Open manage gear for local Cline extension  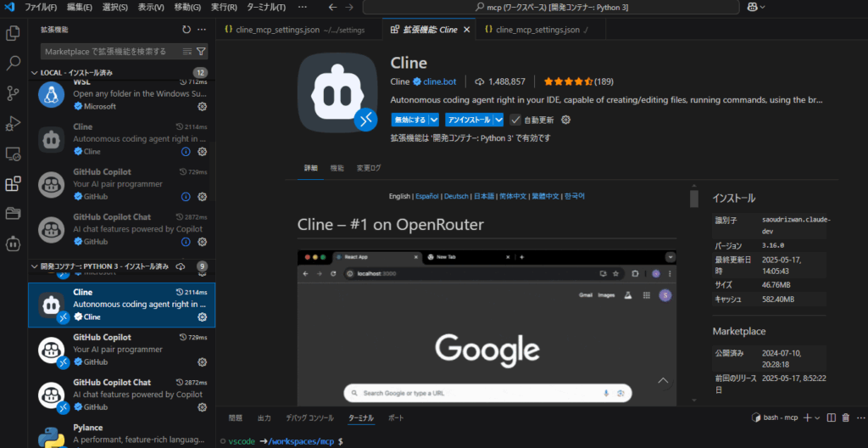(x=203, y=151)
